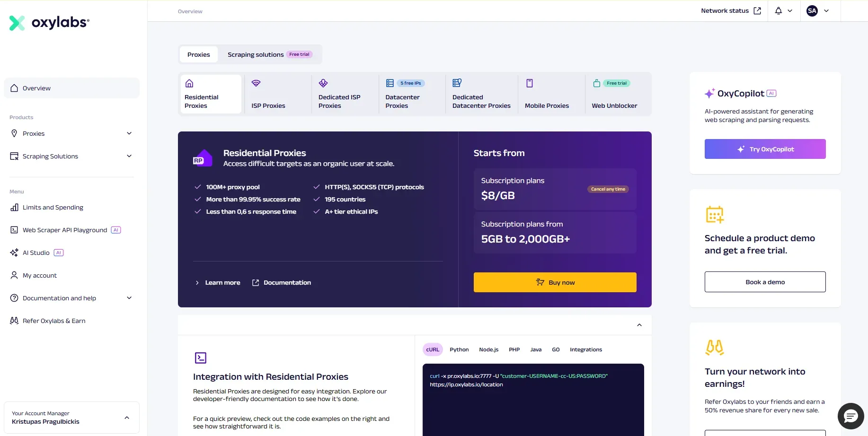Expand Documentation and help menu
This screenshot has height=436, width=868.
click(71, 298)
